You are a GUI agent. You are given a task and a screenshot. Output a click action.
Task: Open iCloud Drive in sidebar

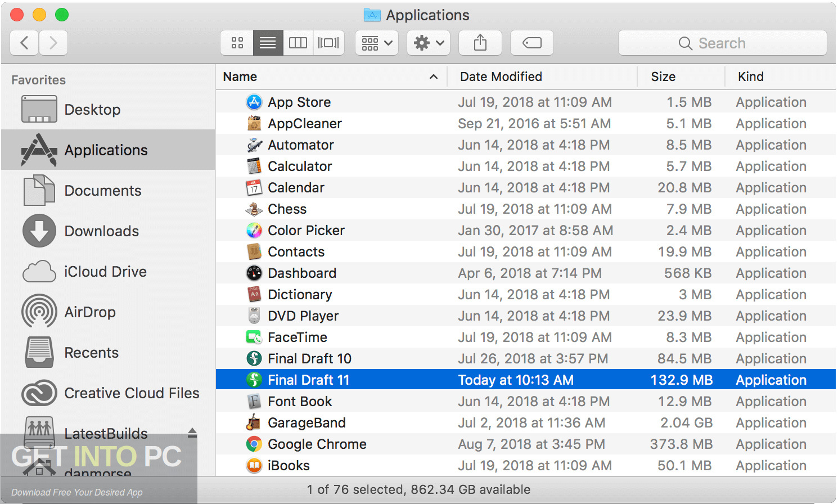point(108,272)
